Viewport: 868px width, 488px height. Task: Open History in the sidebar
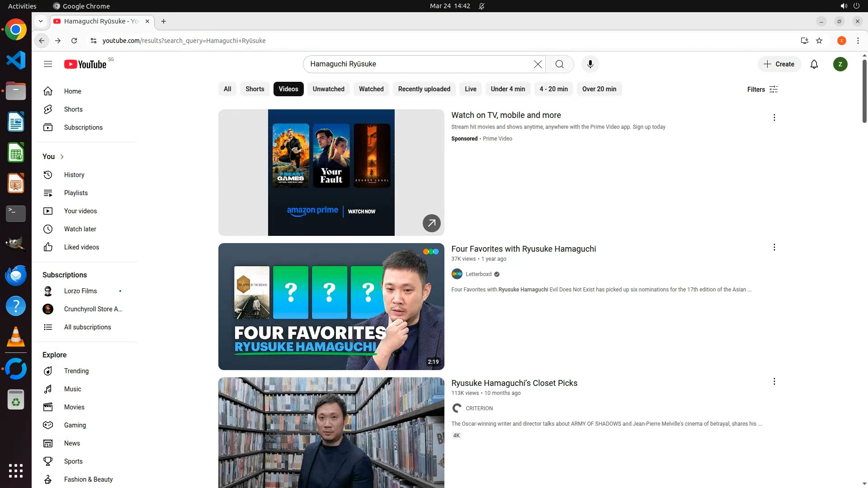(74, 175)
